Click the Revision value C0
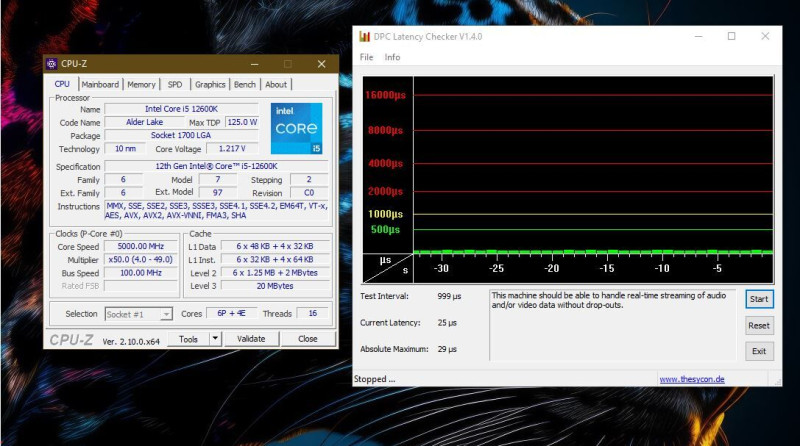Screen dimensions: 800x446 pyautogui.click(x=309, y=192)
